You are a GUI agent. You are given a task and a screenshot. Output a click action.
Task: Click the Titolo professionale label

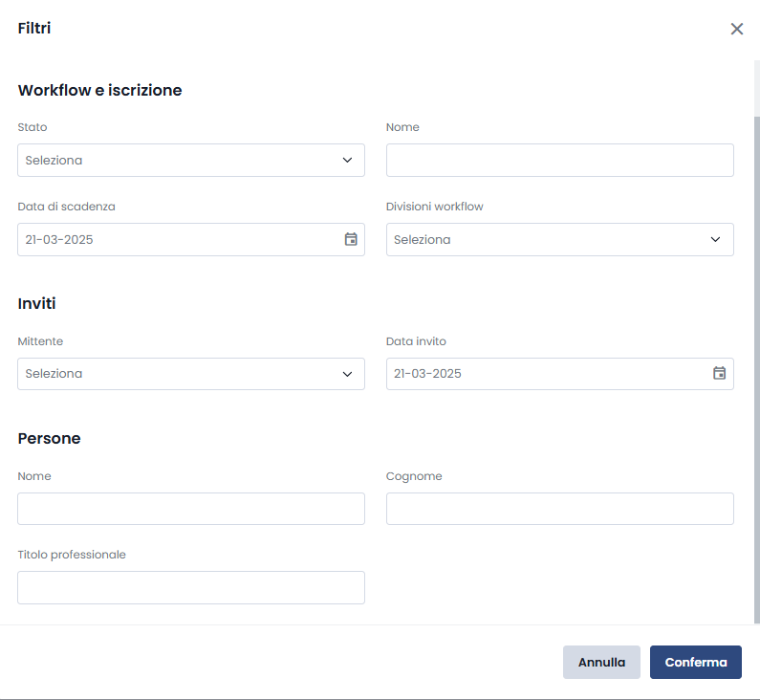coord(72,555)
